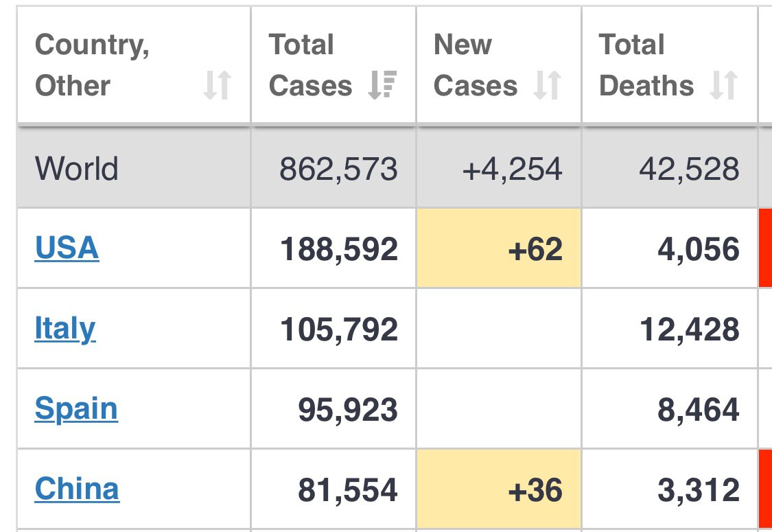Click the Total Deaths sort arrows
The height and width of the screenshot is (532, 772).
coord(724,86)
